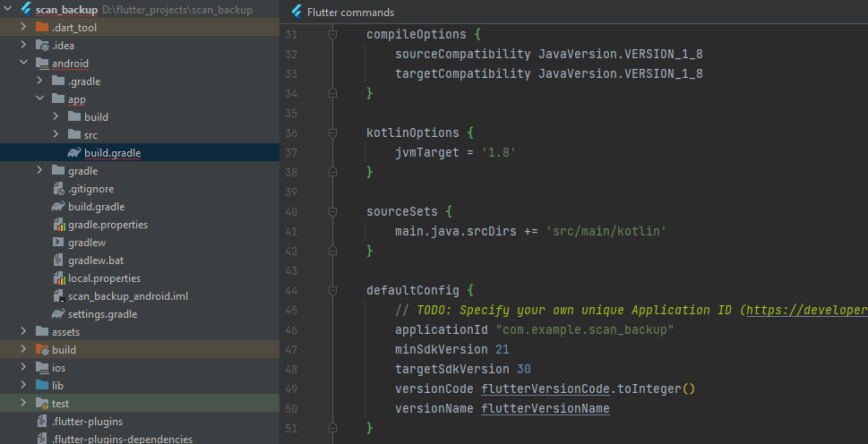Click the test folder icon

pyautogui.click(x=42, y=404)
